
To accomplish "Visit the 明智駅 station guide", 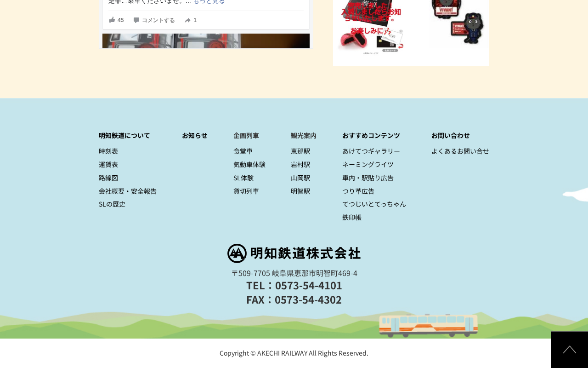I will pyautogui.click(x=300, y=191).
